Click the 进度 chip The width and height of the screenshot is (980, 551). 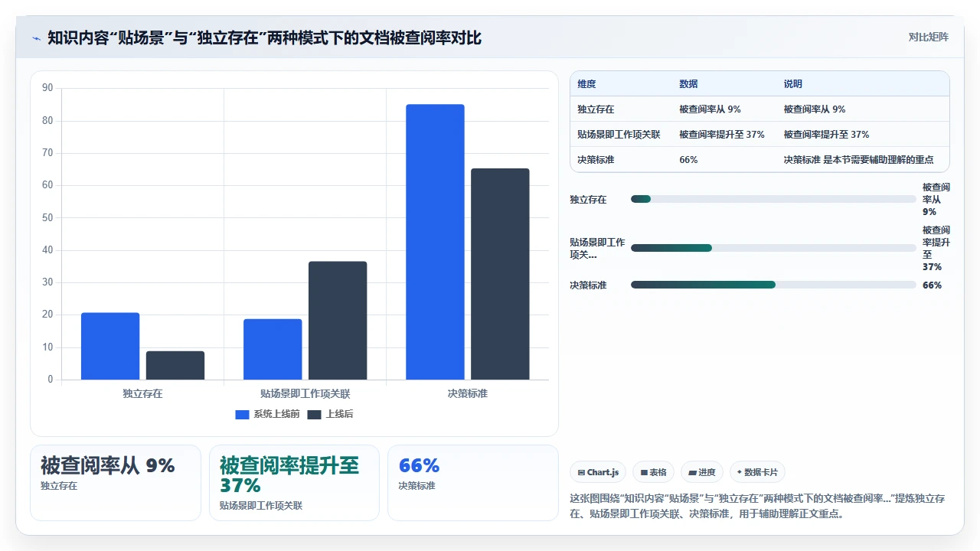tap(702, 472)
